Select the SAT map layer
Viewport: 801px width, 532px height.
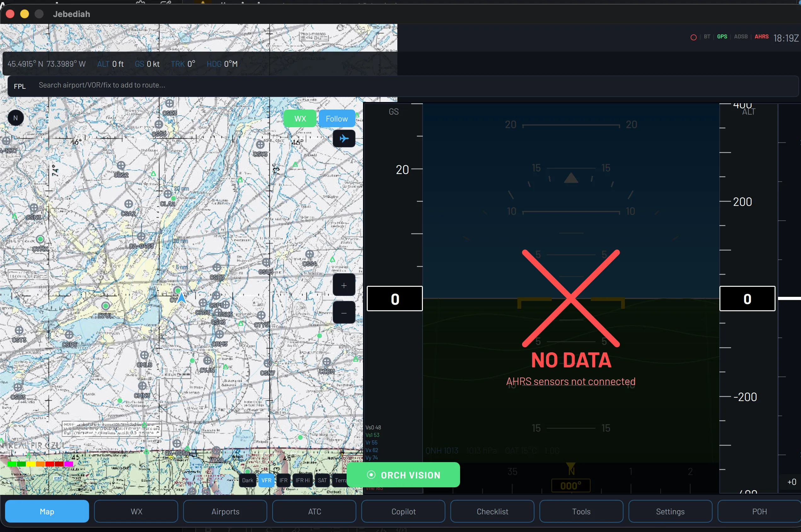[322, 480]
